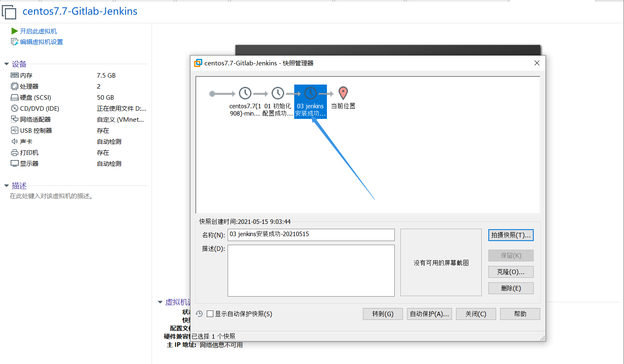The height and width of the screenshot is (364, 624).
Task: Click the snapshot 名称(N) input field
Action: tap(311, 234)
